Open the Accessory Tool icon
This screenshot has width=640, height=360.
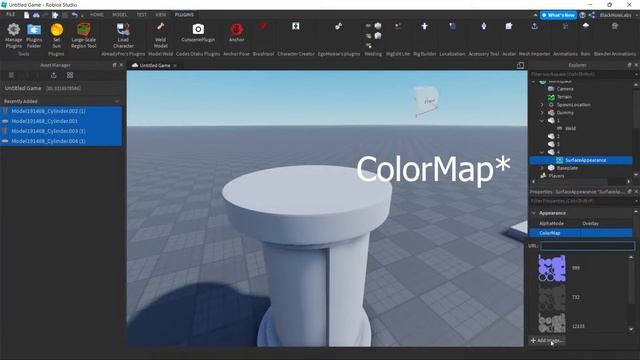[x=484, y=26]
